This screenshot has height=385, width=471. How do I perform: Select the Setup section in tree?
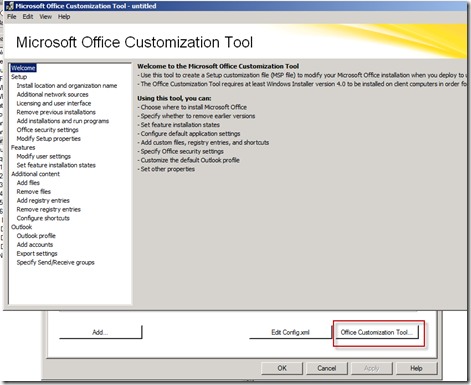19,77
